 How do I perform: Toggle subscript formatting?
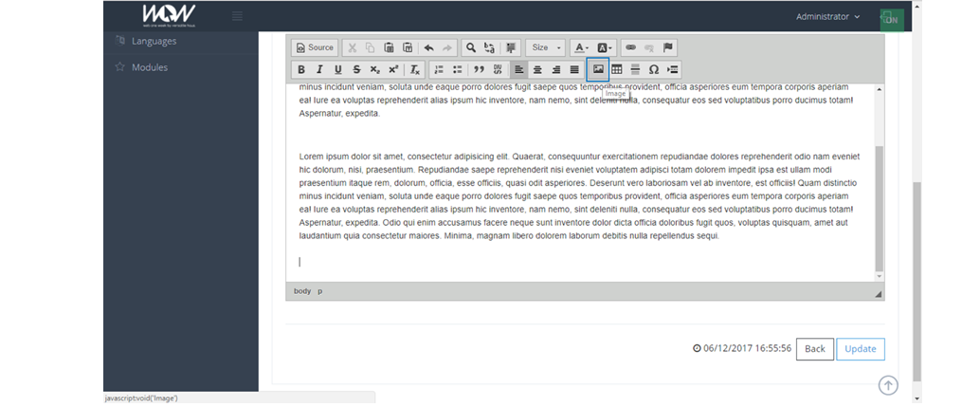374,69
